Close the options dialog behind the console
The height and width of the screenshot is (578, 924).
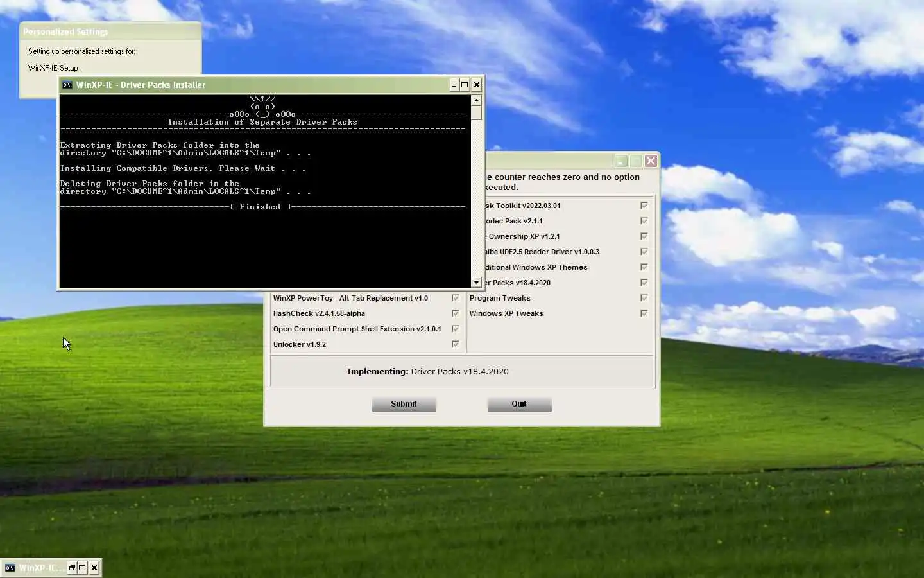tap(651, 161)
